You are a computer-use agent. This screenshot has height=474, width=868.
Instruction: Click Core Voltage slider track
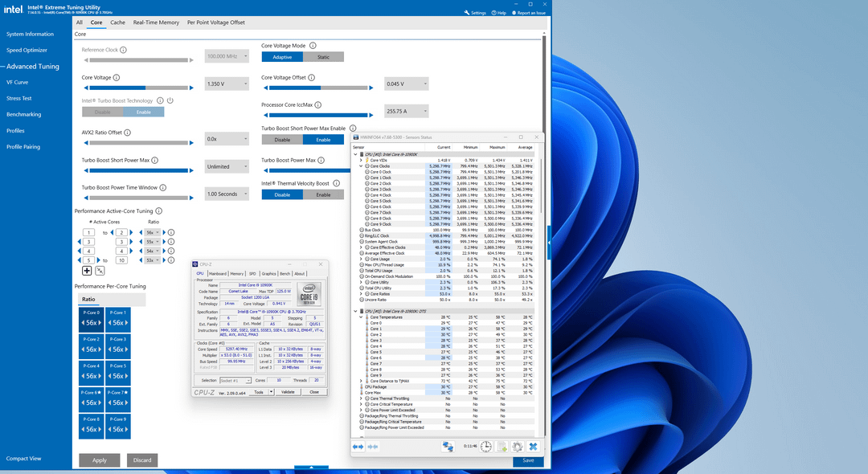point(138,88)
